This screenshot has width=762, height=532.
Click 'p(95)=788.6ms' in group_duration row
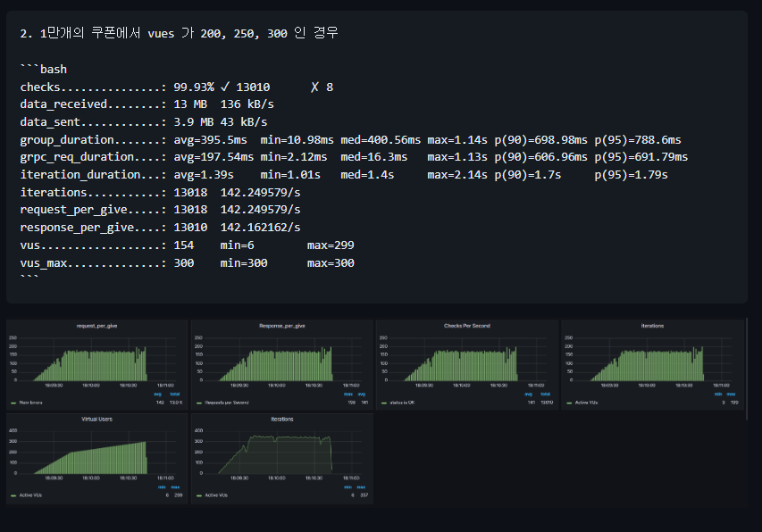pos(638,140)
